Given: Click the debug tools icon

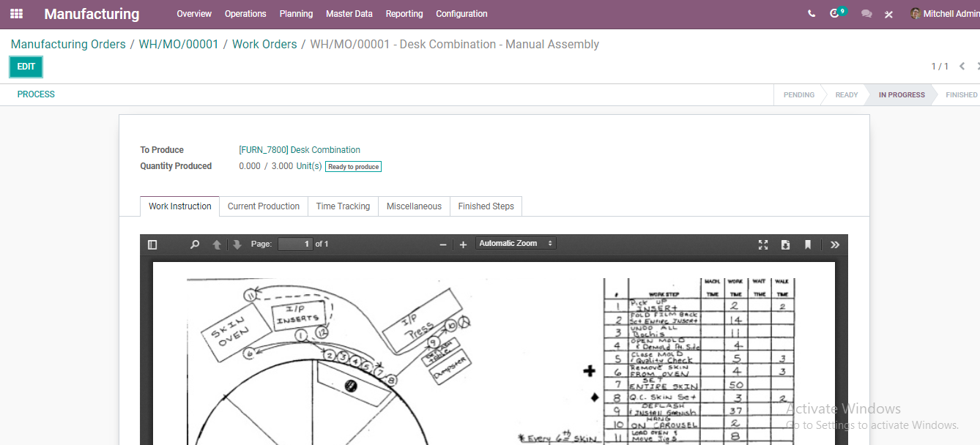Looking at the screenshot, I should coord(888,14).
